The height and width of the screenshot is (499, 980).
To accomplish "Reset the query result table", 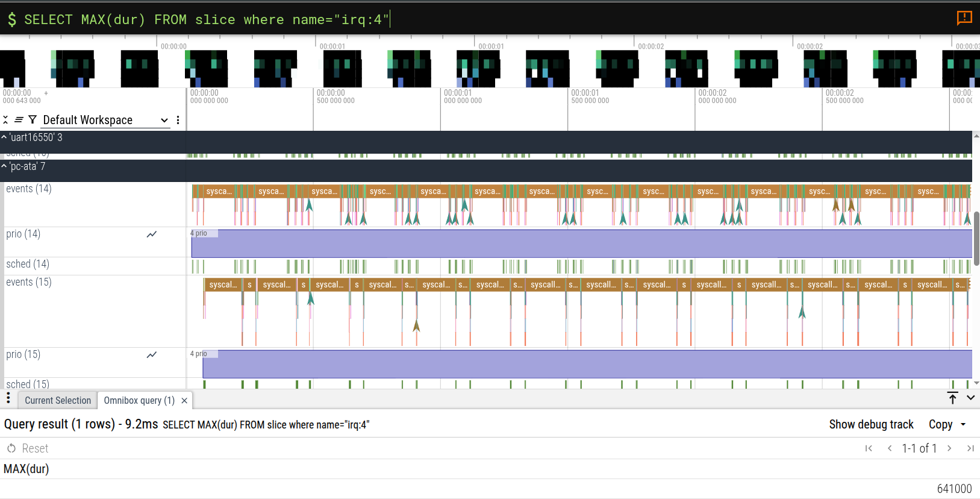I will pos(28,448).
